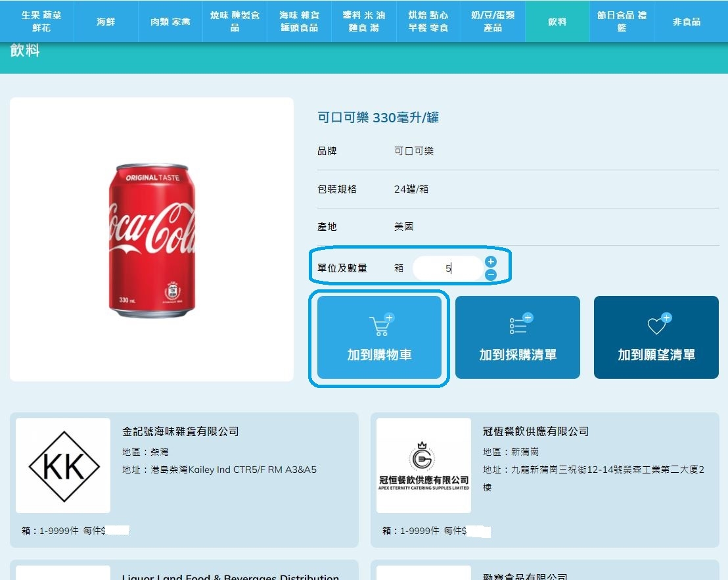Viewport: 728px width, 580px height.
Task: Open the 醬料 米 油 麵食 湯 category
Action: coord(363,22)
